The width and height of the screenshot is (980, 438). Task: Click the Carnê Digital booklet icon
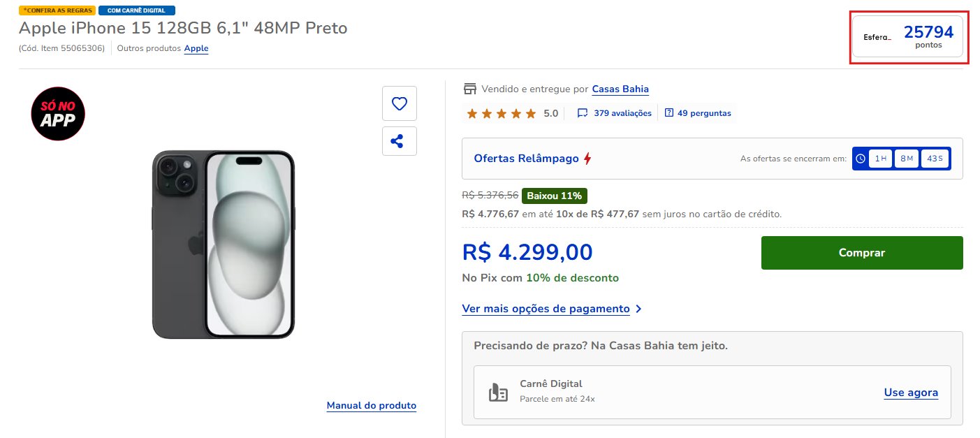pos(498,393)
